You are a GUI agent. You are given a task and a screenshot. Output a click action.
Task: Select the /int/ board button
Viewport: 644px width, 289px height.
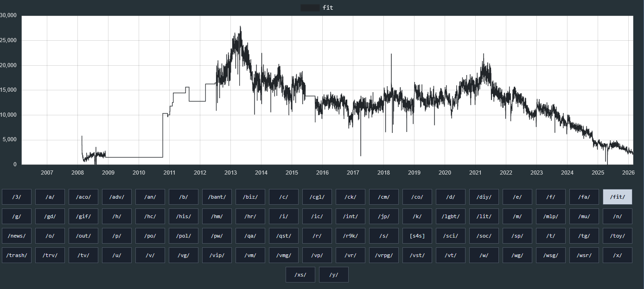[x=351, y=216]
